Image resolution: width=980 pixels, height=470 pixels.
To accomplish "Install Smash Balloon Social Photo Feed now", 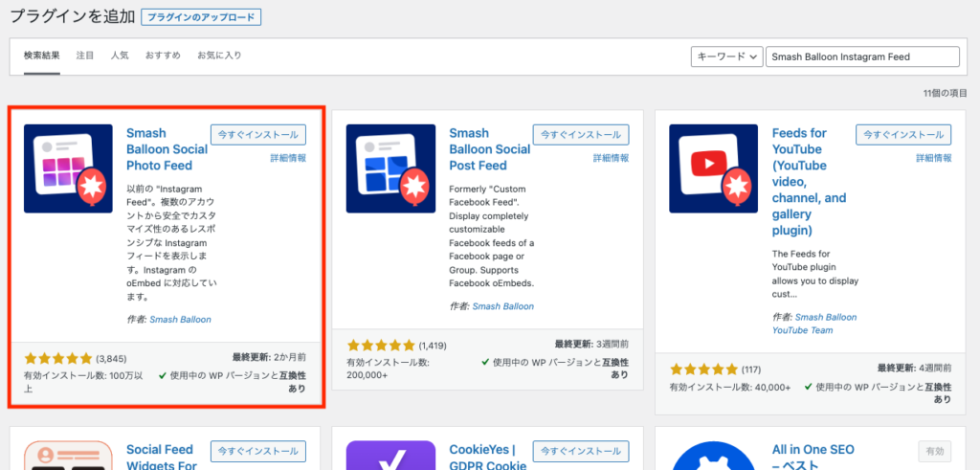I will tap(258, 134).
